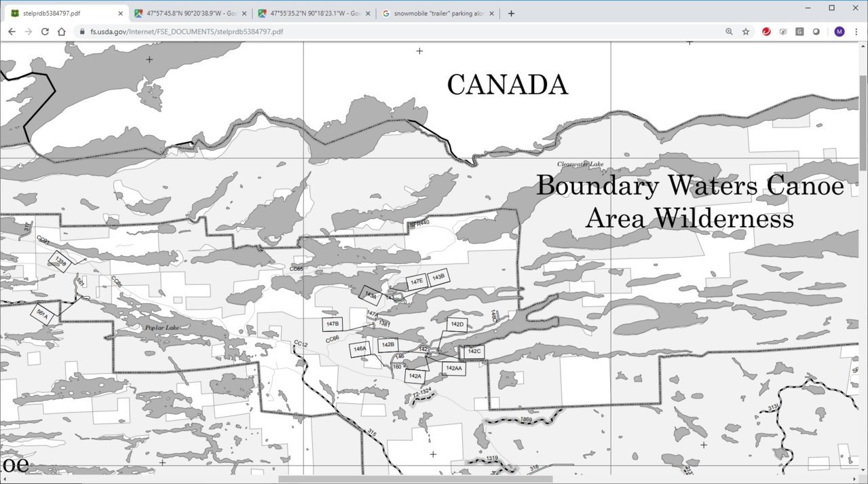868x484 pixels.
Task: Open the browser home page
Action: pos(61,31)
